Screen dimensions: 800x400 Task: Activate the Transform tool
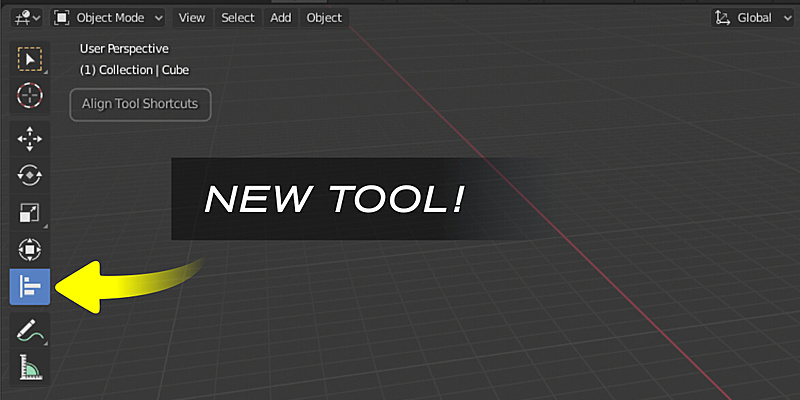[30, 249]
